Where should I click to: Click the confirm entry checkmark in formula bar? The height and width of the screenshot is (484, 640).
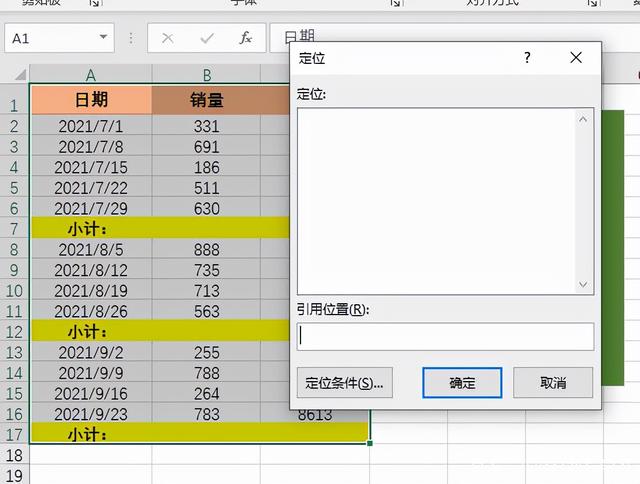[207, 38]
